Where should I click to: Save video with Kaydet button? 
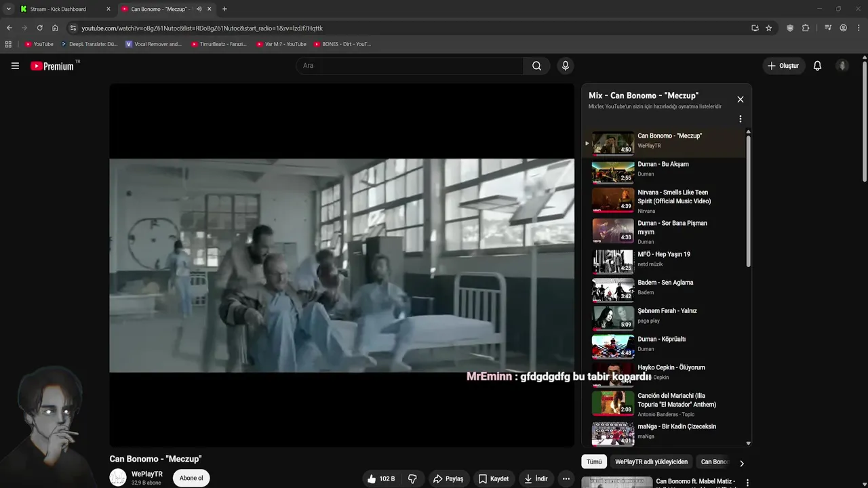493,479
